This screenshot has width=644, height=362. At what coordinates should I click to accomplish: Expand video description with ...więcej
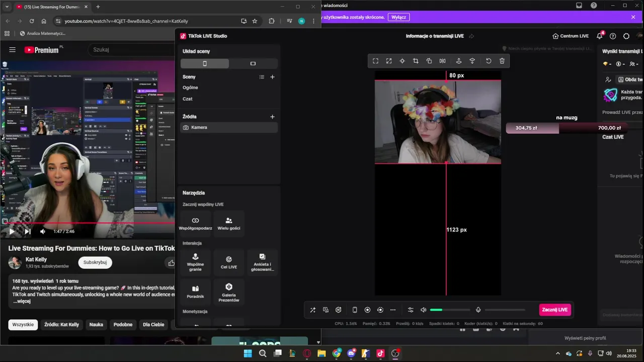22,301
